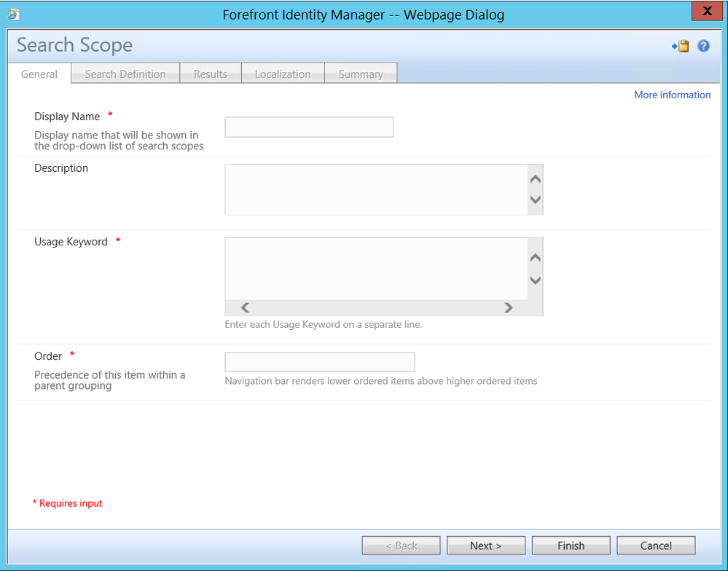The image size is (728, 571).
Task: Click the Usage Keyword scroll left arrow
Action: [x=245, y=307]
